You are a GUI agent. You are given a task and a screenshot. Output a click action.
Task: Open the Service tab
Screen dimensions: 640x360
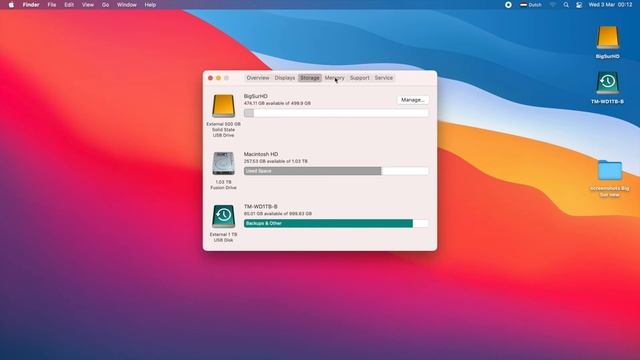(x=384, y=78)
